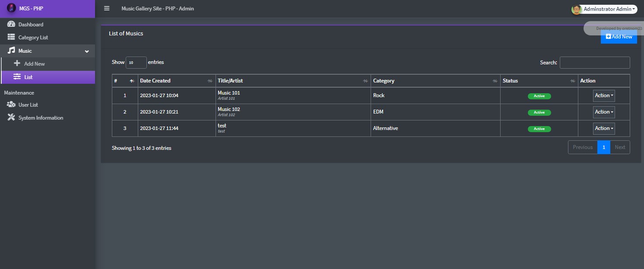Click the Artist 102 subtitle text

click(x=226, y=115)
